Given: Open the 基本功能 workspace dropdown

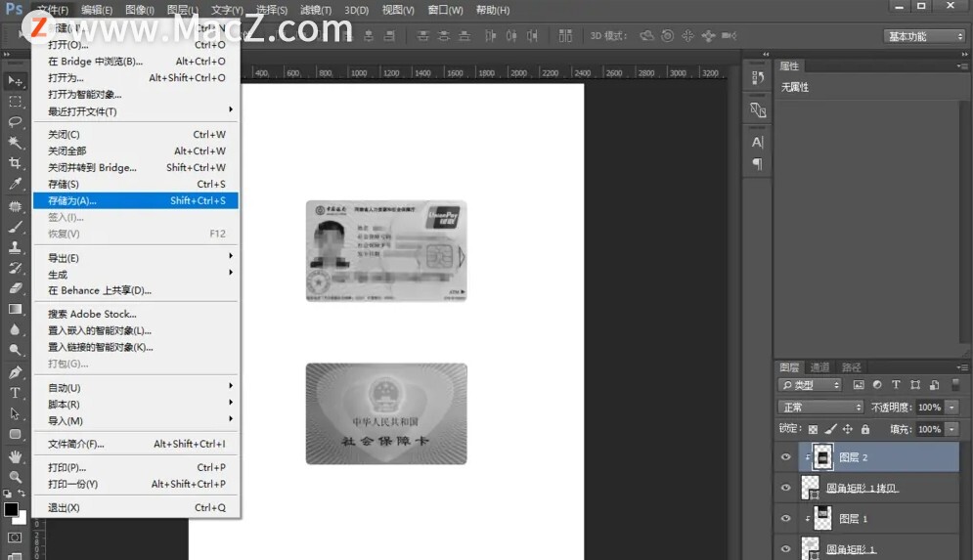Looking at the screenshot, I should pyautogui.click(x=925, y=36).
